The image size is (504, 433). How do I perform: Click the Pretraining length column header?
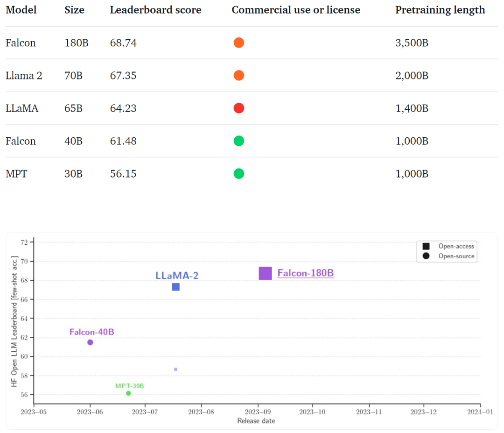pyautogui.click(x=440, y=10)
